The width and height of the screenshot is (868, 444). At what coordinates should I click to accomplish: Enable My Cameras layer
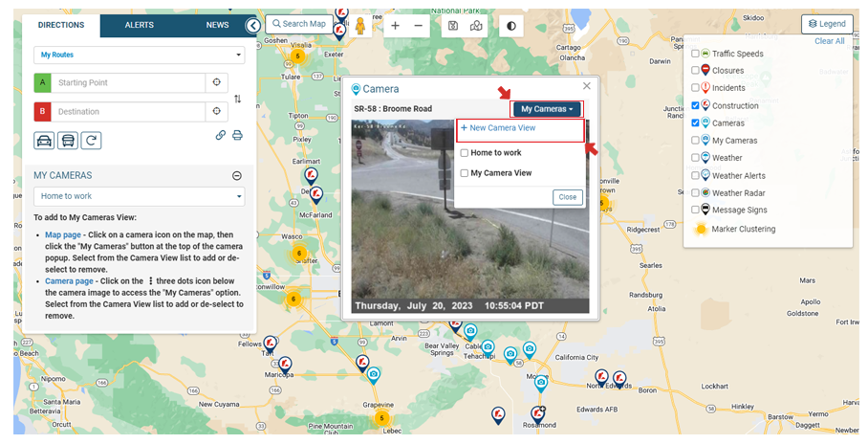(x=695, y=141)
